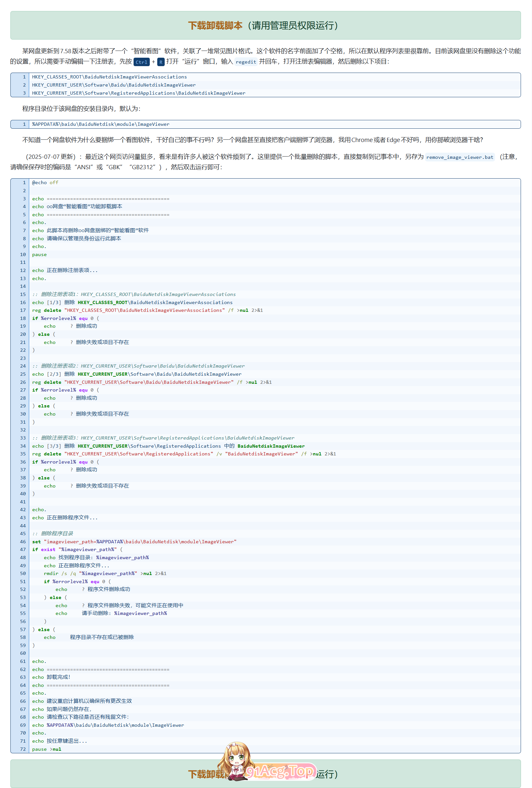Click the Software\Baidu\BaiduNetdiskImageViewer path in first code block
Screen dimensions: 532x788
113,85
